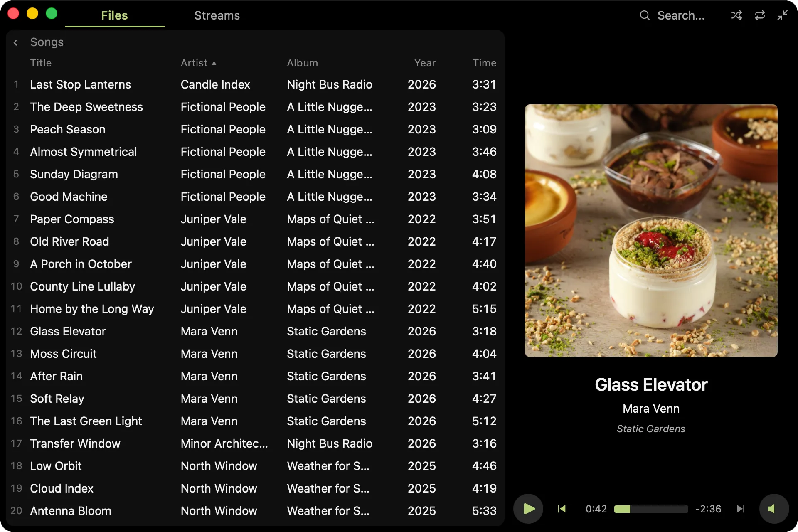Click the play button
This screenshot has width=798, height=532.
(x=528, y=509)
